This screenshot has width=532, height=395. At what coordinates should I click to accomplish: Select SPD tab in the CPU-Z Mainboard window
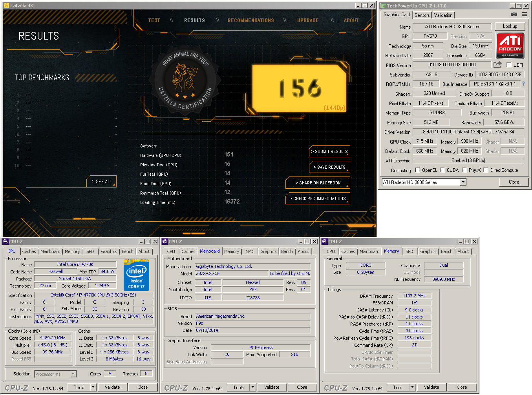coord(250,251)
